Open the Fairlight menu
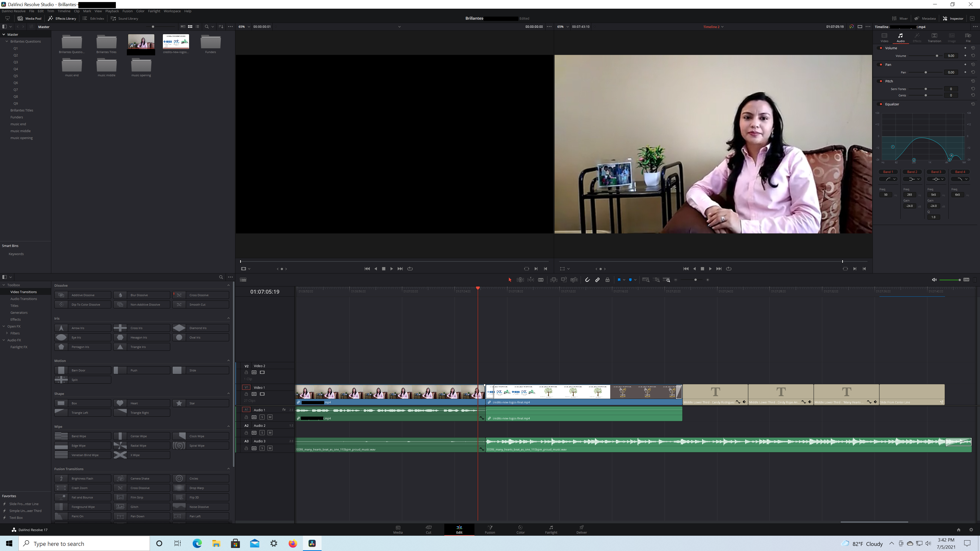The height and width of the screenshot is (551, 980). (x=154, y=11)
